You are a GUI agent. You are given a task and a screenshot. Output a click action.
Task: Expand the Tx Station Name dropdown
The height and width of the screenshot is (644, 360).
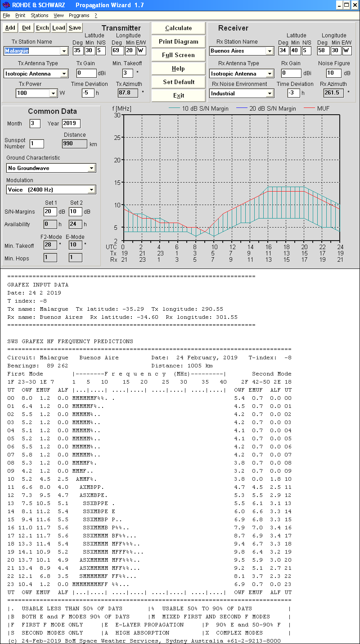click(x=64, y=51)
